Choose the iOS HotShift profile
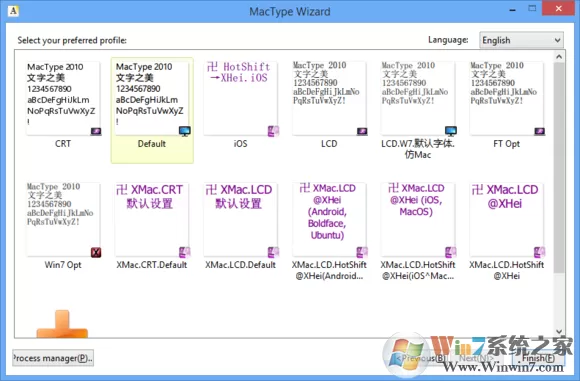Image resolution: width=580 pixels, height=381 pixels. 240,98
